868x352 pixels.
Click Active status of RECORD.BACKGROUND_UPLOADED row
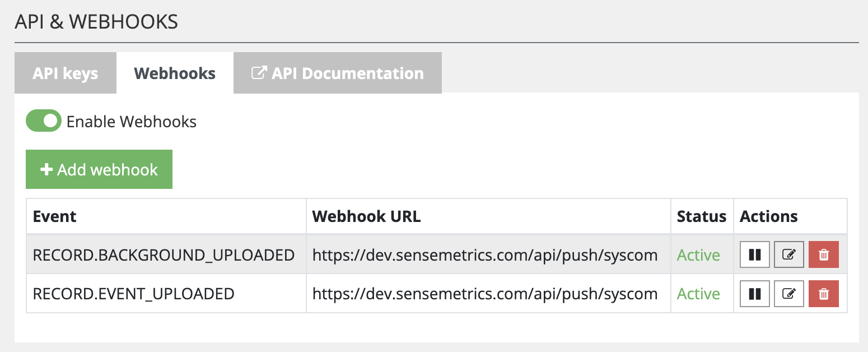coord(698,255)
